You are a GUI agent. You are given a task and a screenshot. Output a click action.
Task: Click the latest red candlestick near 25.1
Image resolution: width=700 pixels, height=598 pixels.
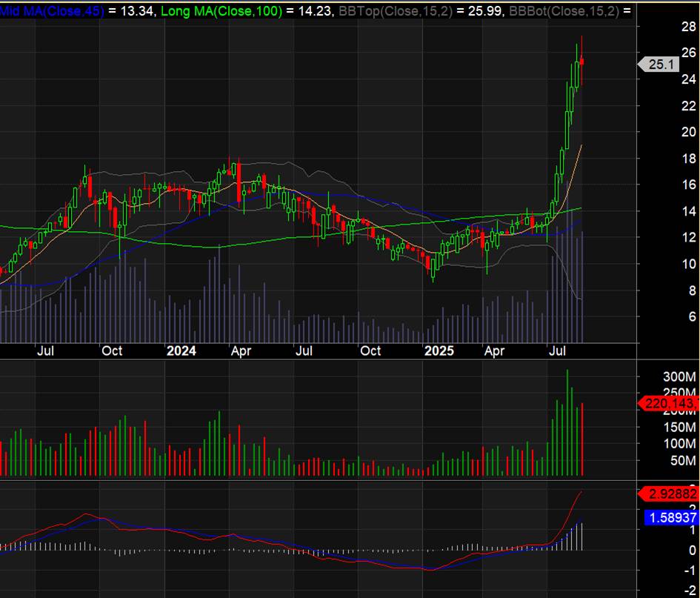(581, 62)
